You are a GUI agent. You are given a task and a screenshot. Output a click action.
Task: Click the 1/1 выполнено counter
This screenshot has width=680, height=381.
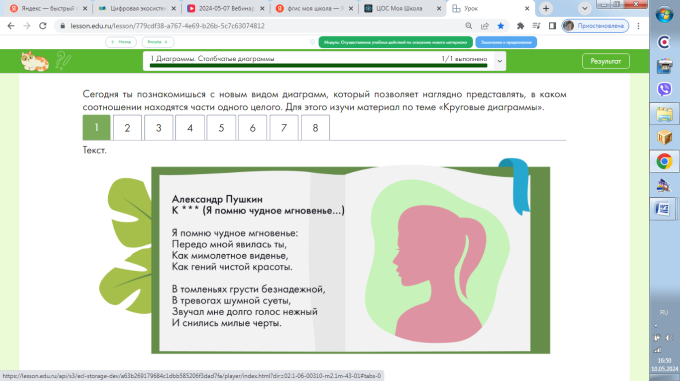[464, 59]
